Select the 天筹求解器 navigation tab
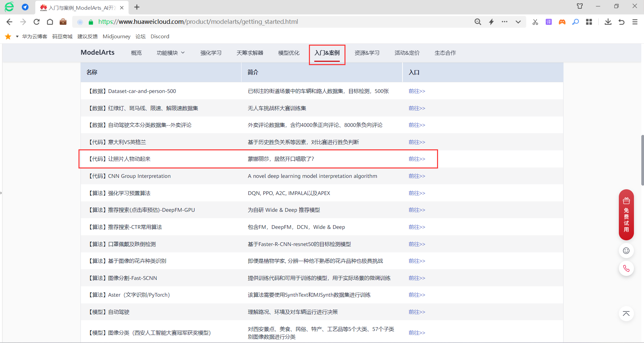 (x=250, y=53)
